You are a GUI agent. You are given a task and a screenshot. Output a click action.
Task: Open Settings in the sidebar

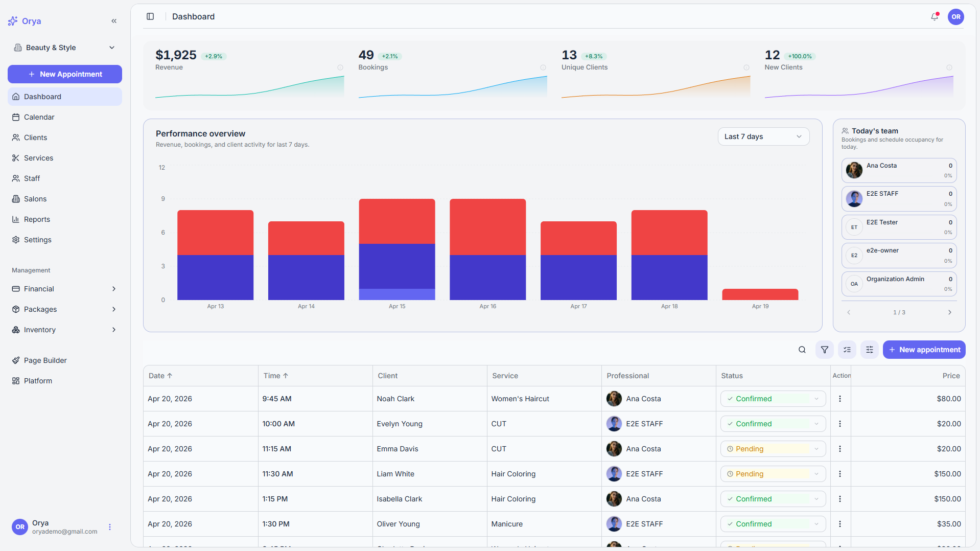(65, 240)
